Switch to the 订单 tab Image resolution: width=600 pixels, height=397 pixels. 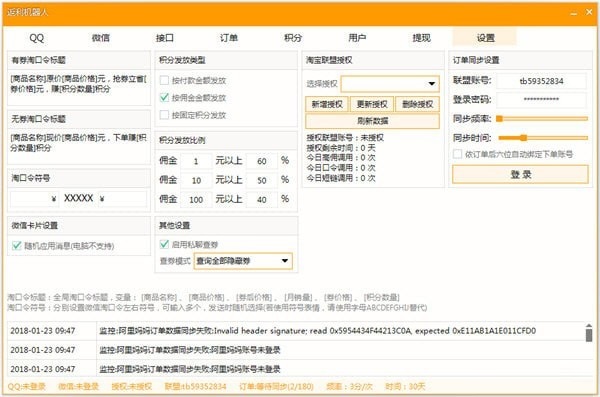229,38
